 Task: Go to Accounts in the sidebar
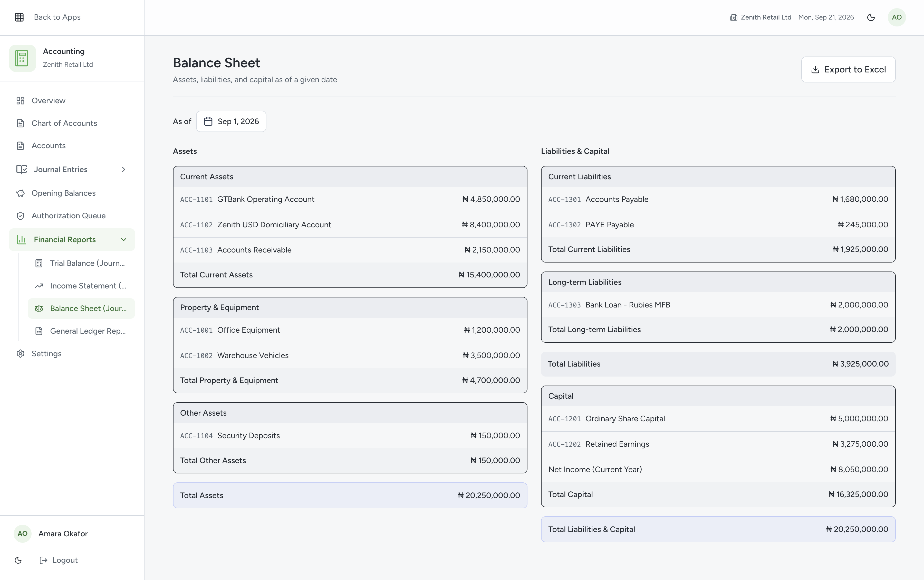(72, 146)
